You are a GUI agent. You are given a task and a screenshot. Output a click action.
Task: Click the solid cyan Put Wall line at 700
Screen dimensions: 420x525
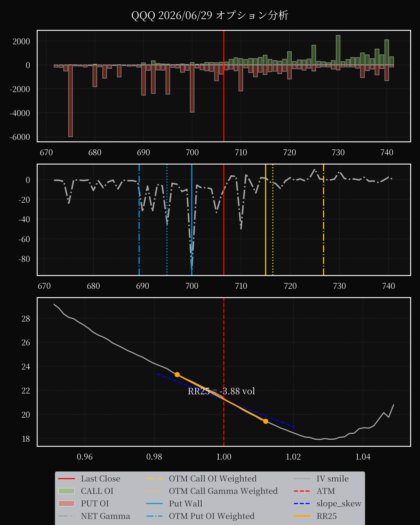192,220
